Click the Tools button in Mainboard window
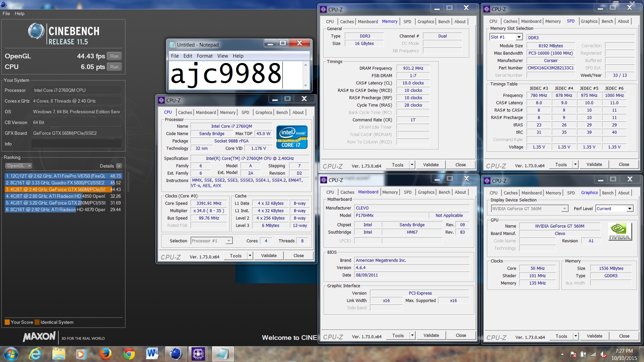 tap(398, 335)
